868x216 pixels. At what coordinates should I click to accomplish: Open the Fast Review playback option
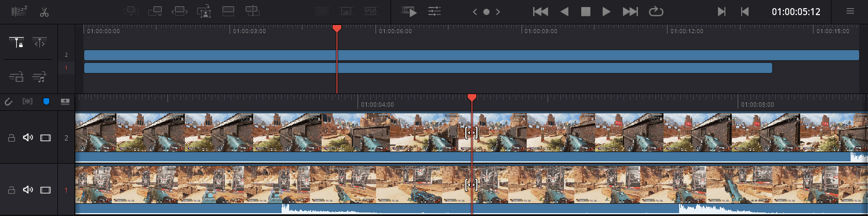[x=409, y=12]
